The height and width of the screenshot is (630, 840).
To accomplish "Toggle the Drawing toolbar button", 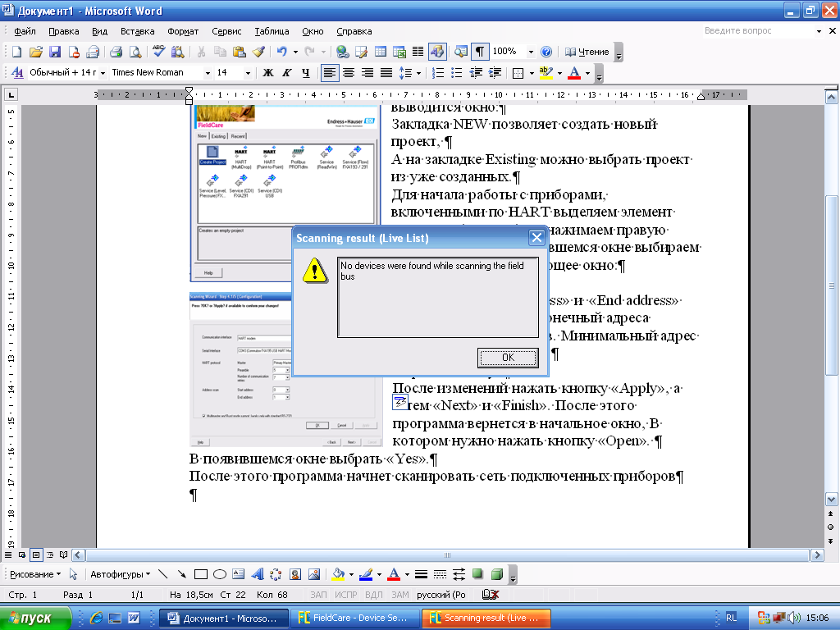I will tap(437, 52).
